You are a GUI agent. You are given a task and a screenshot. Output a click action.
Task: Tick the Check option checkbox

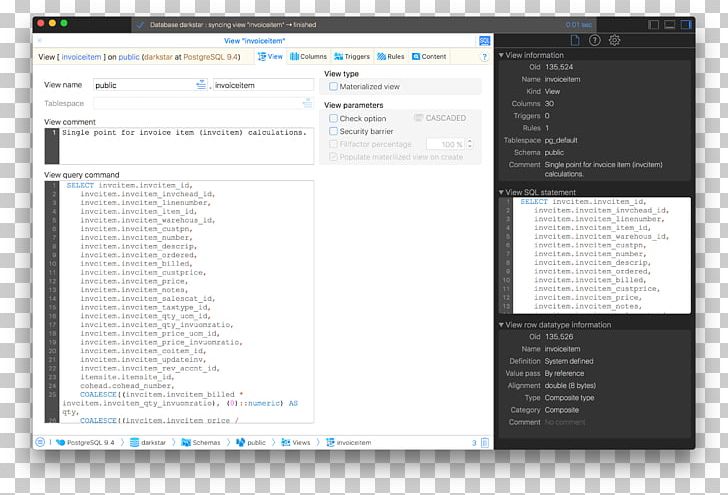pos(333,118)
